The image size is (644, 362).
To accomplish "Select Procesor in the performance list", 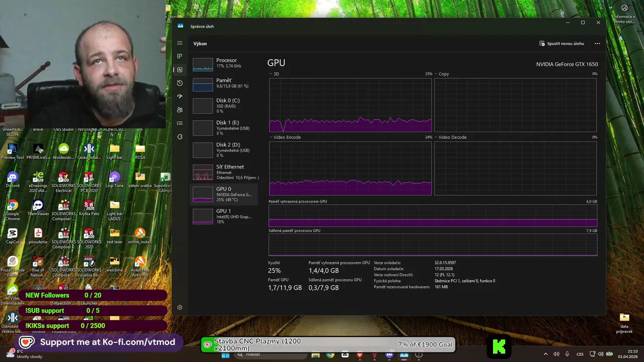I will pyautogui.click(x=225, y=64).
